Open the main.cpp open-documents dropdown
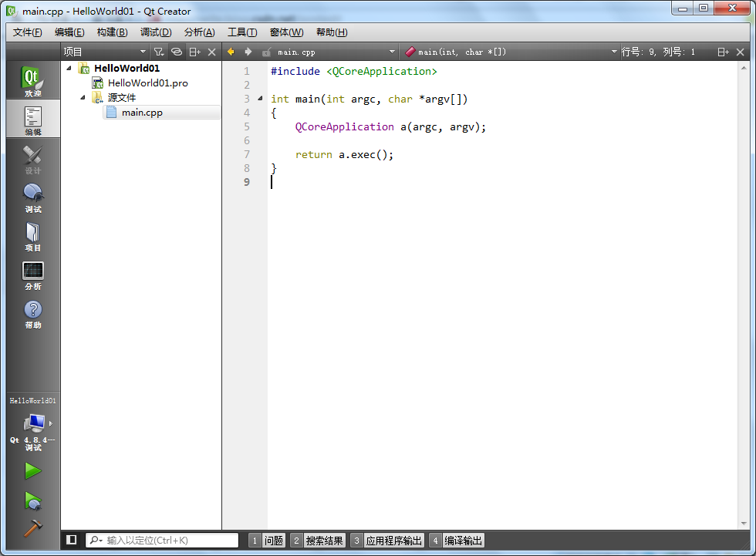Screen dimensions: 756x556 coord(392,52)
